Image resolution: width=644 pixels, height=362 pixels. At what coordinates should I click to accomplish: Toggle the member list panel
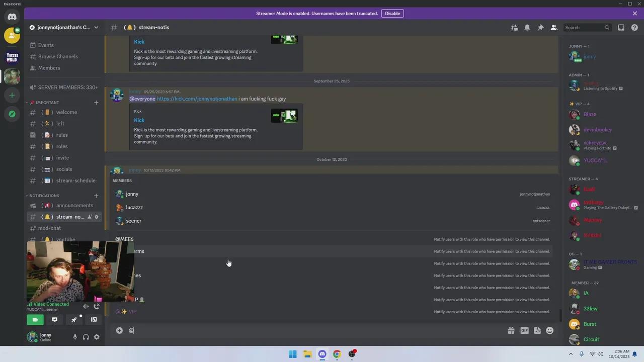[553, 28]
